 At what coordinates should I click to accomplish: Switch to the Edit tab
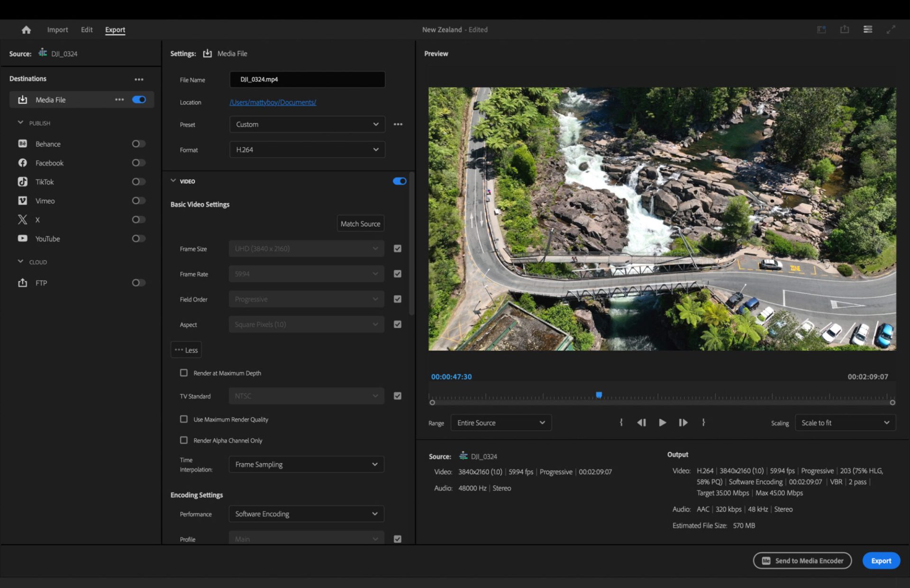click(x=87, y=29)
